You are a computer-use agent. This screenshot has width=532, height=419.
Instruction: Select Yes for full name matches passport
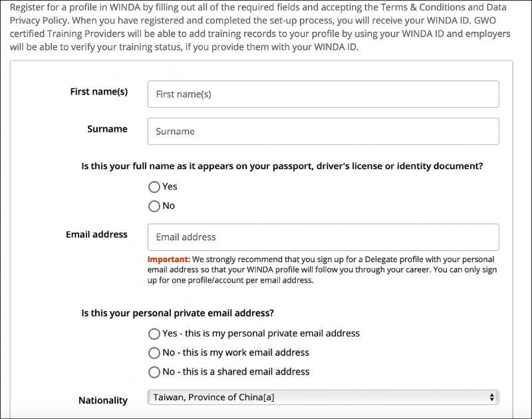coord(154,187)
